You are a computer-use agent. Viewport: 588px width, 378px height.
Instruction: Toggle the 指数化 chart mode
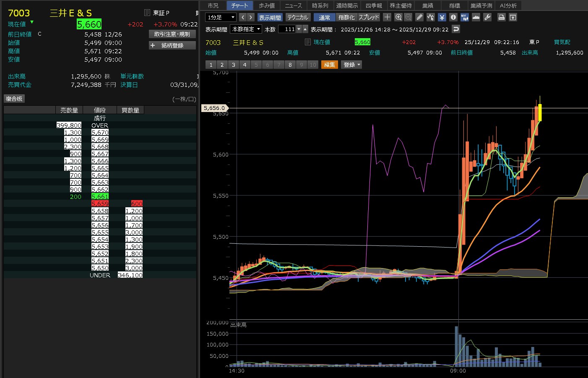click(x=346, y=17)
